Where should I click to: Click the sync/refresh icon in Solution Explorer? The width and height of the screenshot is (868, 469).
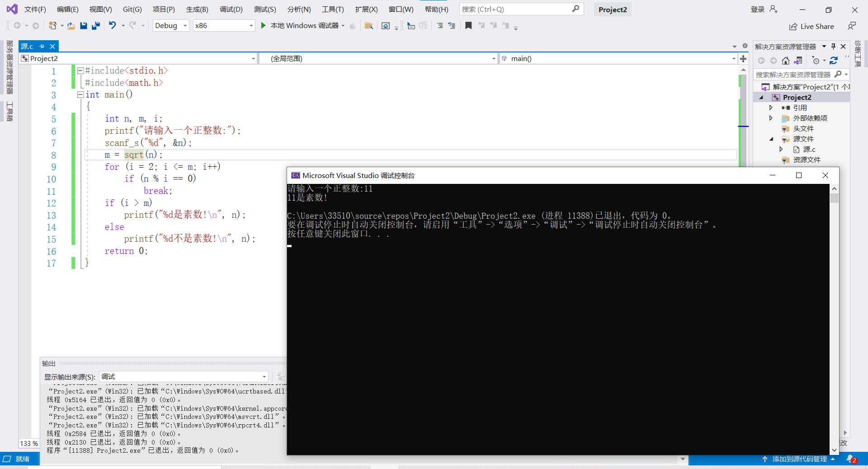[834, 61]
